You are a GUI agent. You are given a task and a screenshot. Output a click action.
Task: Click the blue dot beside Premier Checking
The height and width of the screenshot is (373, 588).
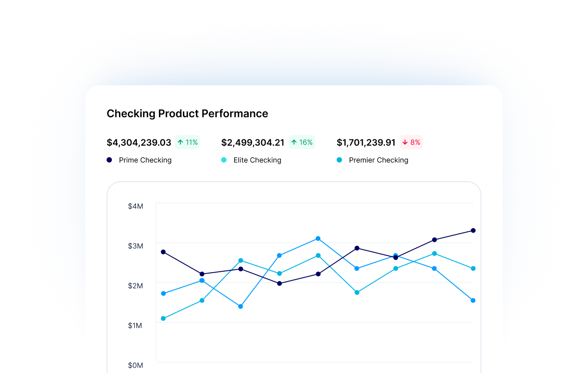(x=339, y=160)
